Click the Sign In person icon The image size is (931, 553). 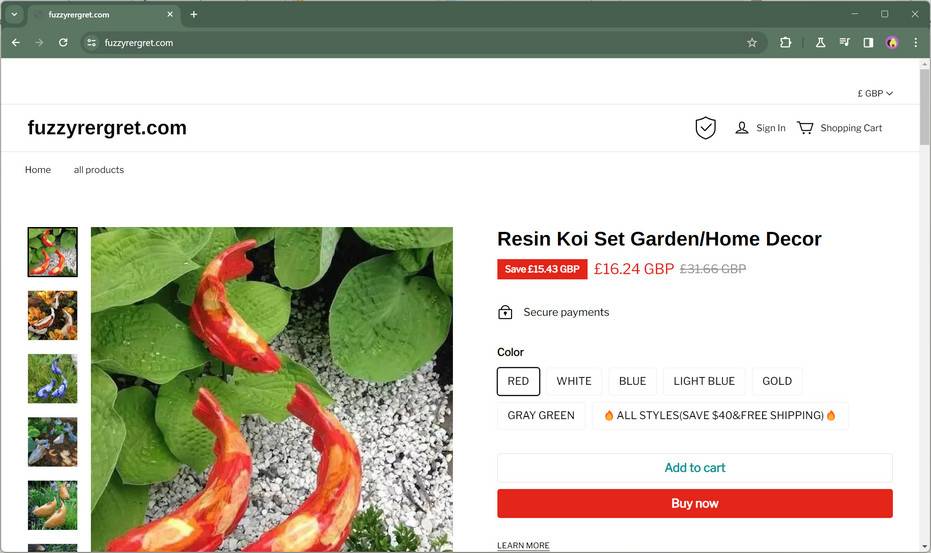[x=742, y=128]
